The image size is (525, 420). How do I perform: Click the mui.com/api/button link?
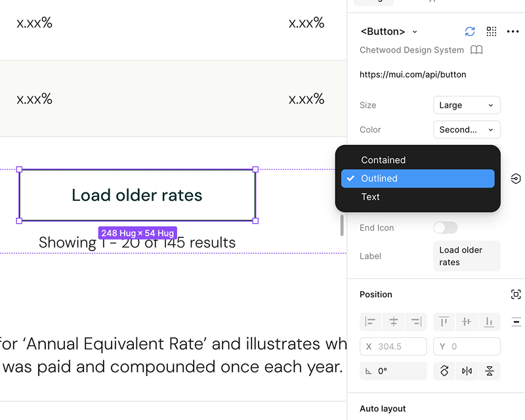[x=413, y=75]
